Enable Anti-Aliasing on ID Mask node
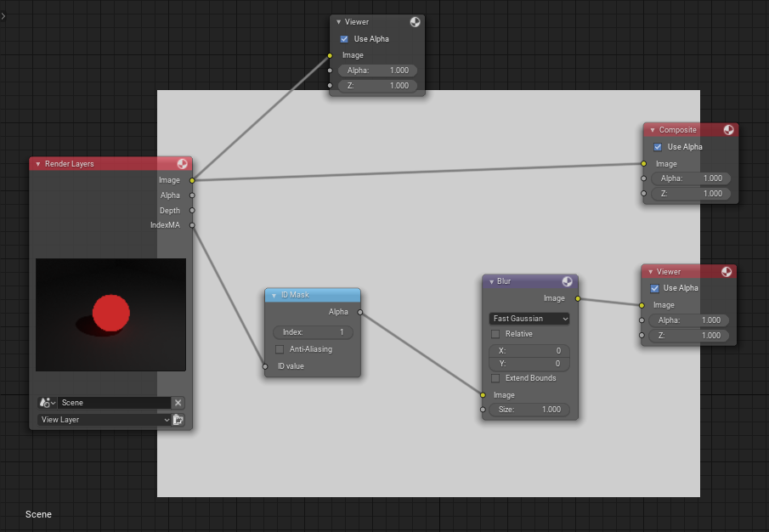769x532 pixels. pyautogui.click(x=280, y=349)
